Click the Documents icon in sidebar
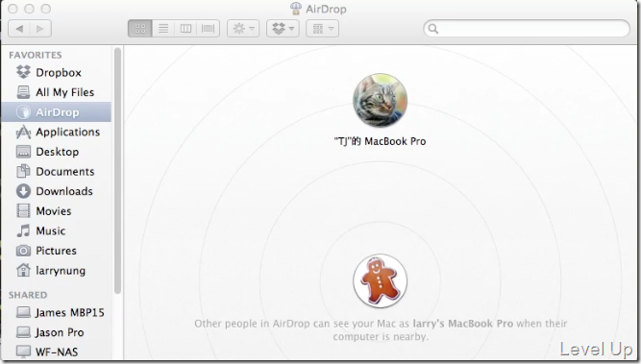This screenshot has width=641, height=364. [23, 171]
